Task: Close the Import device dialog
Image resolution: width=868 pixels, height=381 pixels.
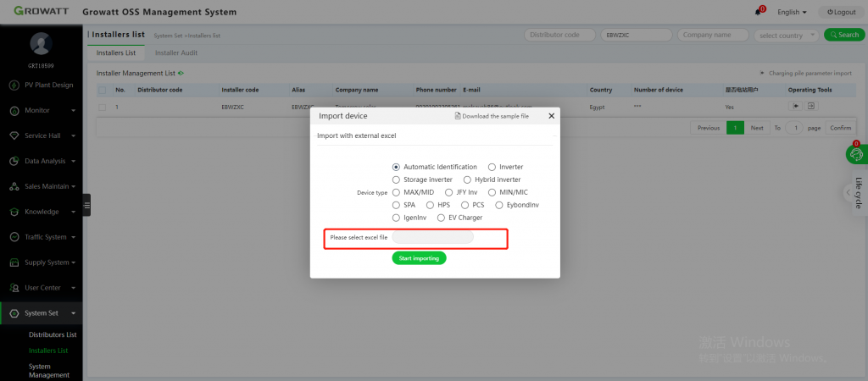Action: point(551,116)
